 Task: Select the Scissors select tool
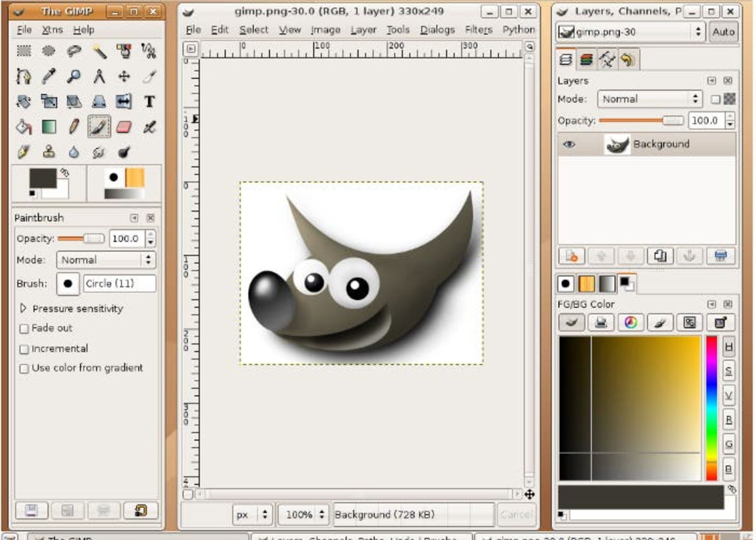click(x=149, y=52)
